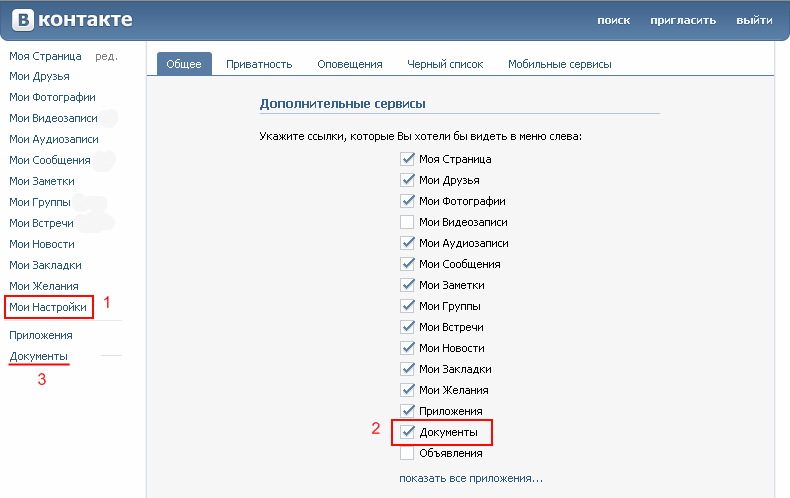Uncheck the Мои Фотографии checkbox
This screenshot has width=790, height=498.
click(x=407, y=201)
